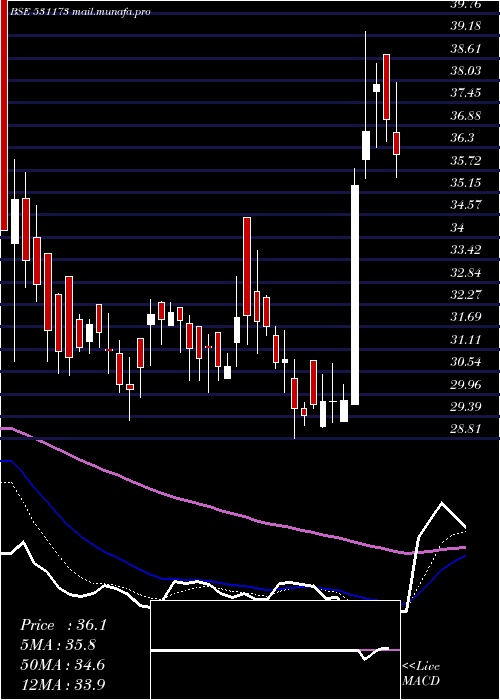Image resolution: width=500 pixels, height=700 pixels.
Task: Click the 36.88 price axis label
Action: click(466, 116)
